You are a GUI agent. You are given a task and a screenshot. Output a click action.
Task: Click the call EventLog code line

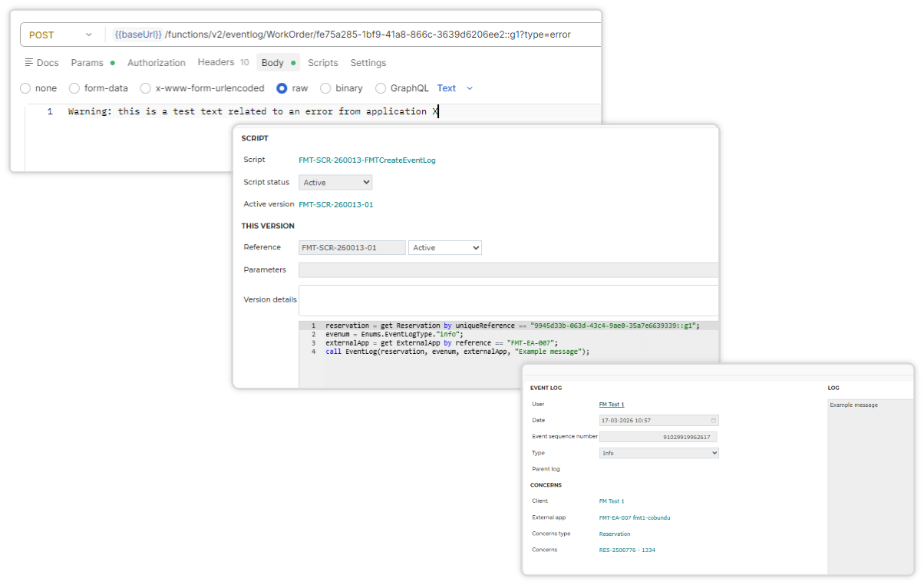(457, 352)
